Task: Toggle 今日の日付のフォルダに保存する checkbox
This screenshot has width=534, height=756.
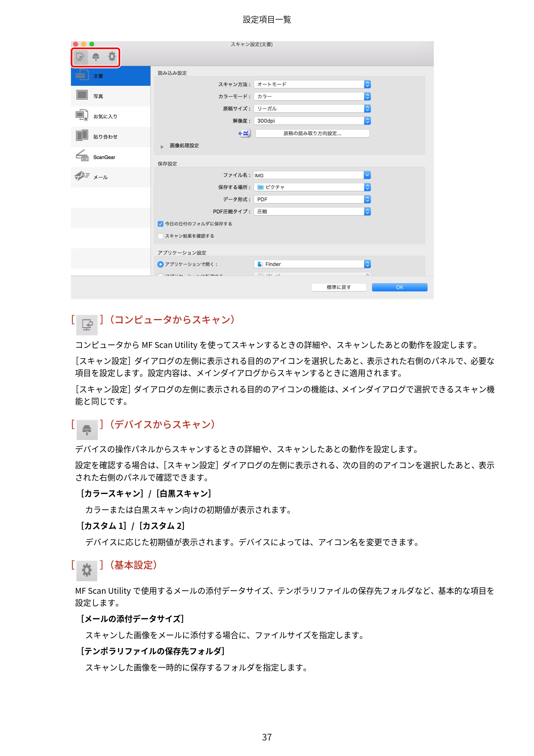Action: coord(160,224)
